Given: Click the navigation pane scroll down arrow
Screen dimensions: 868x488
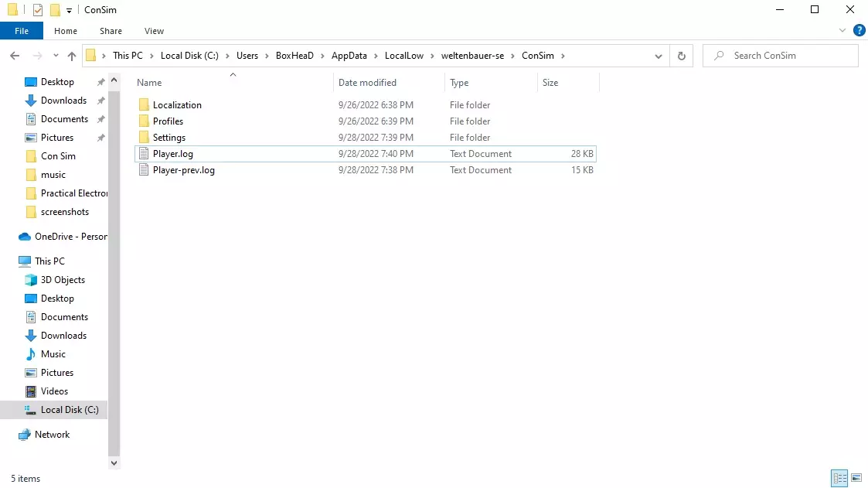Looking at the screenshot, I should point(114,463).
